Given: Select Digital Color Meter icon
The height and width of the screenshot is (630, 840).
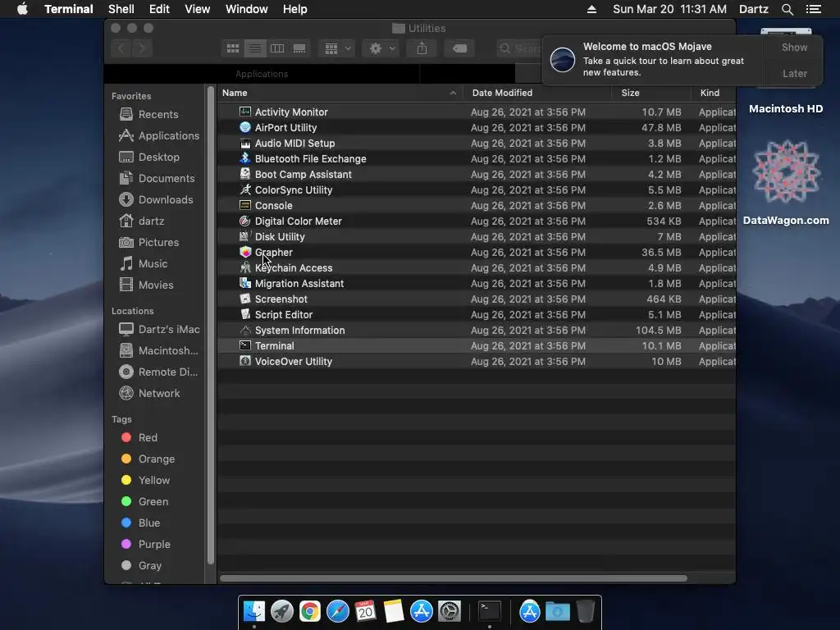Looking at the screenshot, I should point(244,221).
